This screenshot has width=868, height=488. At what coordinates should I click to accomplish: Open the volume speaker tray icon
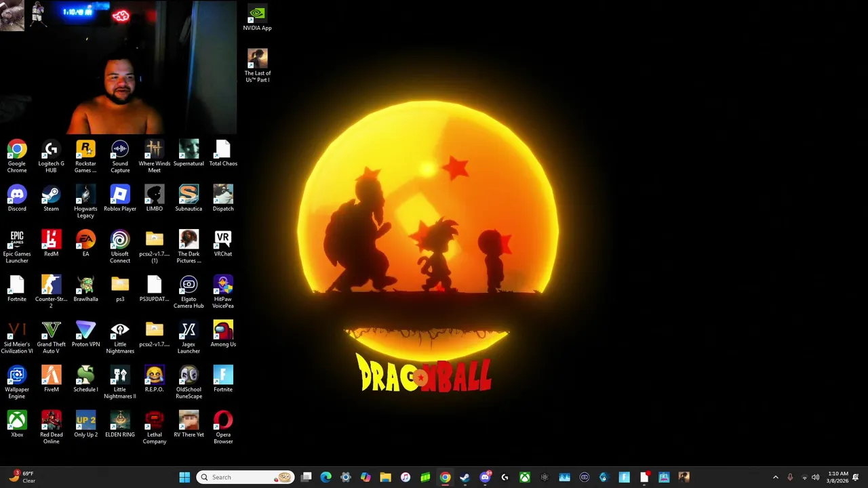coord(815,477)
